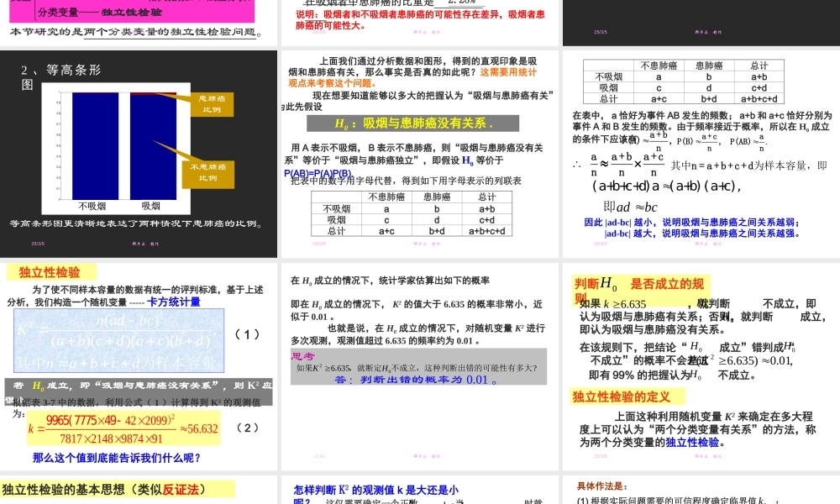Screen dimensions: 840x504
Task: Click the blue line '|ad-bc| 越小' conclusion
Action: [691, 223]
